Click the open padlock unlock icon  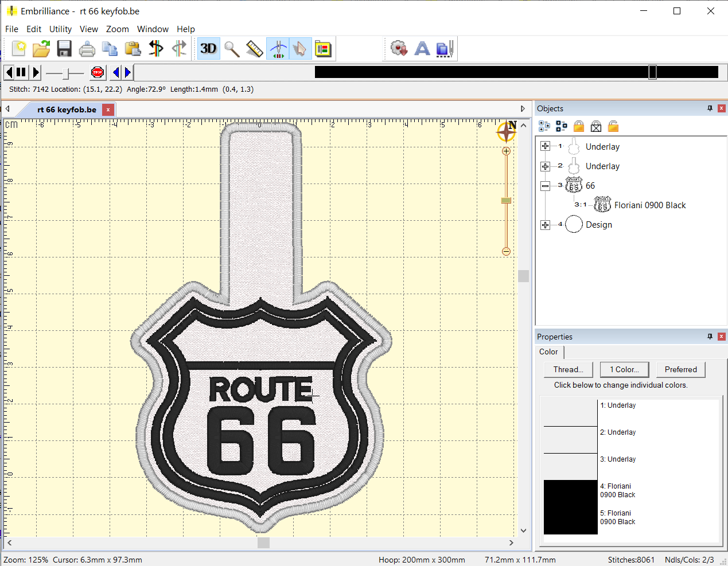(x=613, y=126)
